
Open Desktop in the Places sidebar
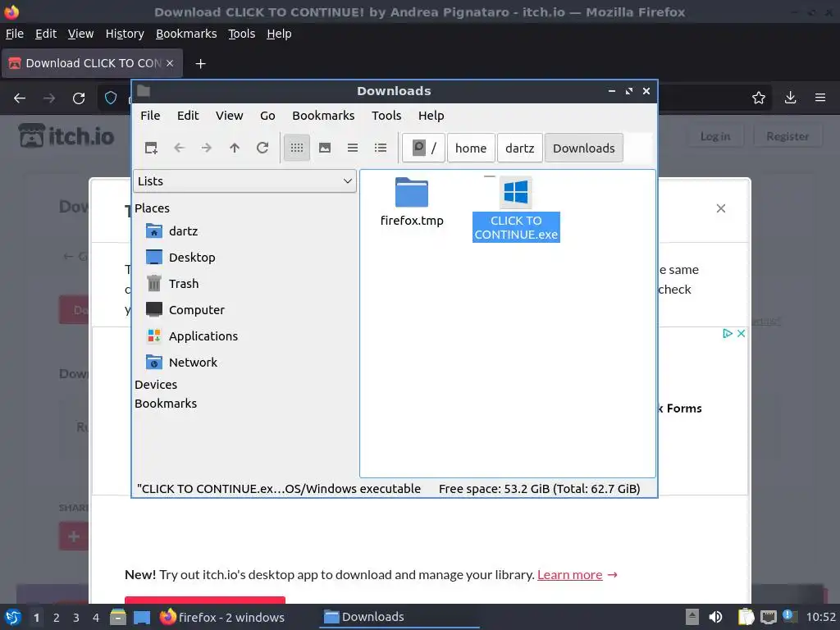192,257
